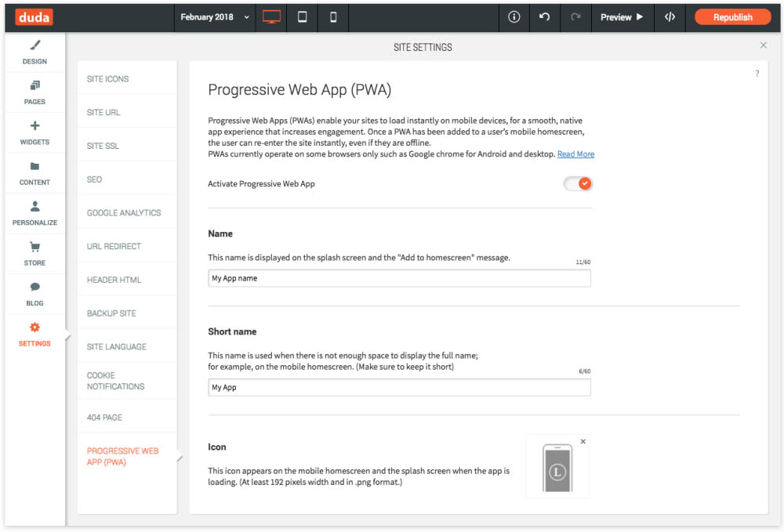
Task: Open the Settings gear panel
Action: click(34, 335)
